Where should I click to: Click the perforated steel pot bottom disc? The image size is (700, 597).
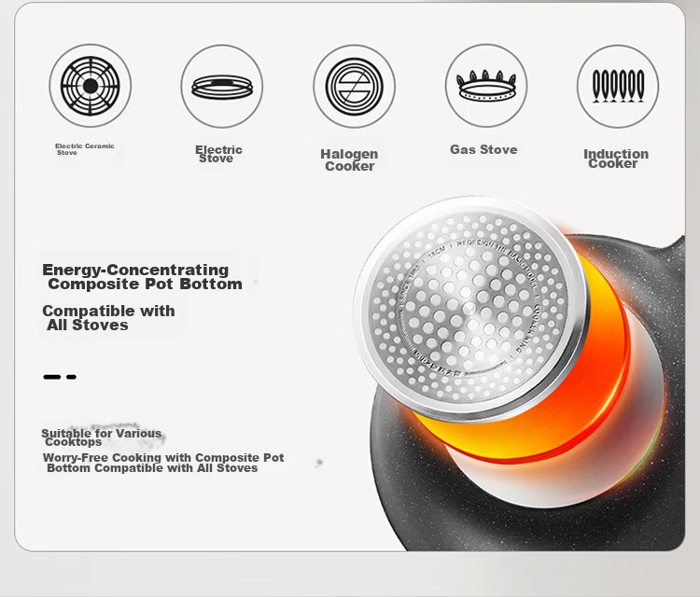(470, 308)
